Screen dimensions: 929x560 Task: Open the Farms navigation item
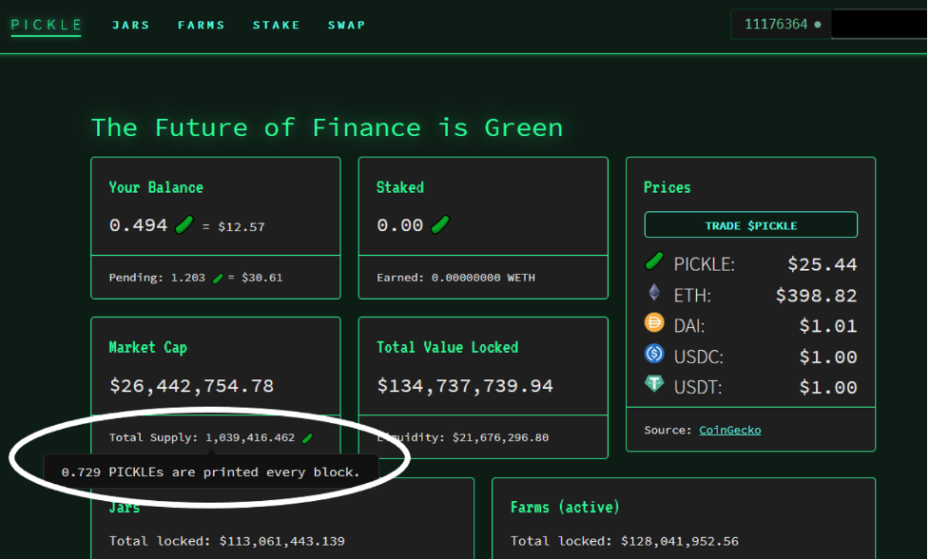[202, 25]
